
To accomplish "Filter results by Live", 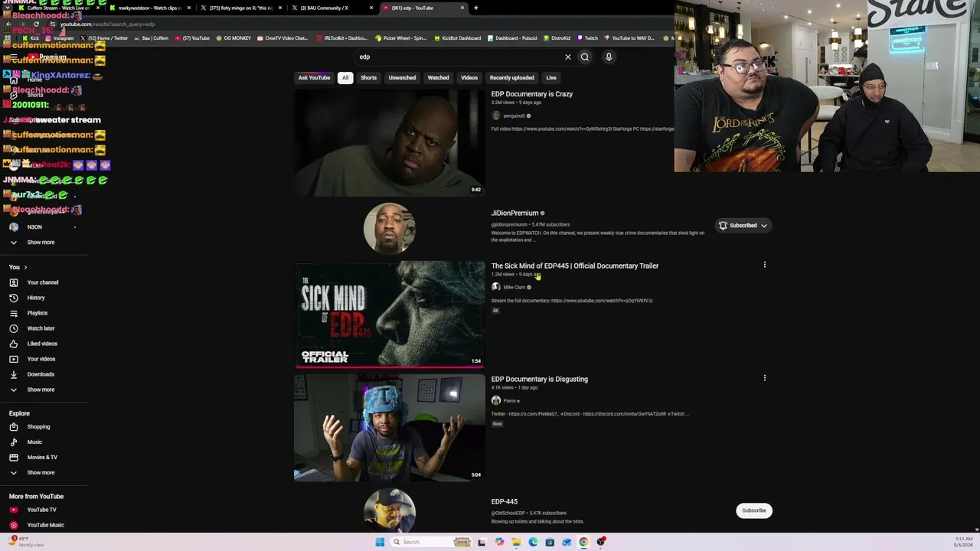I will pos(551,77).
